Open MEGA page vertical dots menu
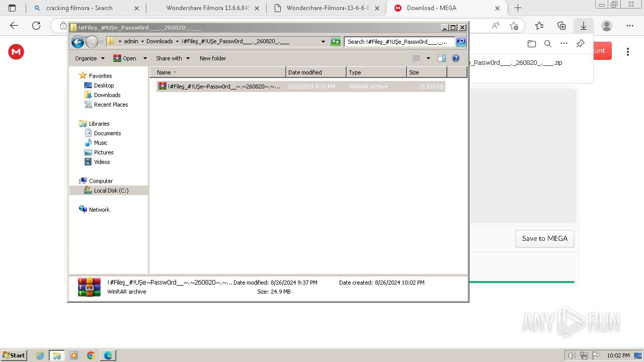The width and height of the screenshot is (644, 362). [x=628, y=51]
